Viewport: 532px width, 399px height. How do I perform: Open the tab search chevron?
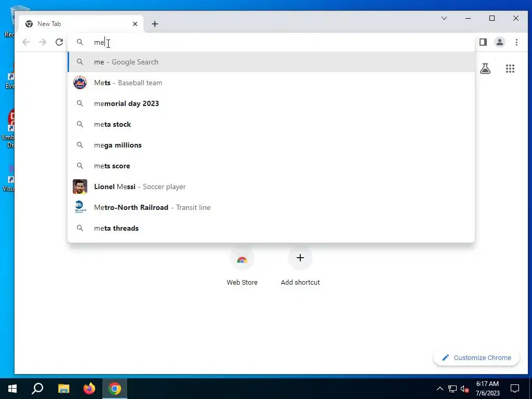point(444,18)
